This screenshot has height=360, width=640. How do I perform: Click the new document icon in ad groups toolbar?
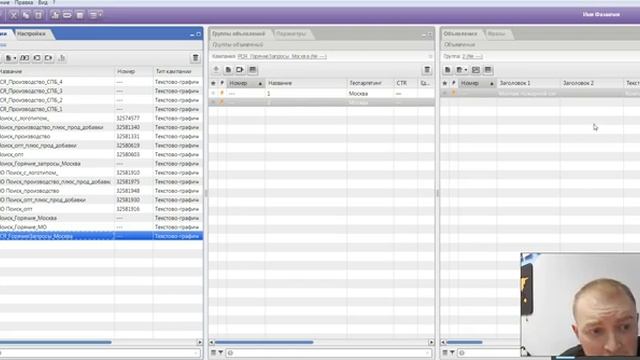228,70
